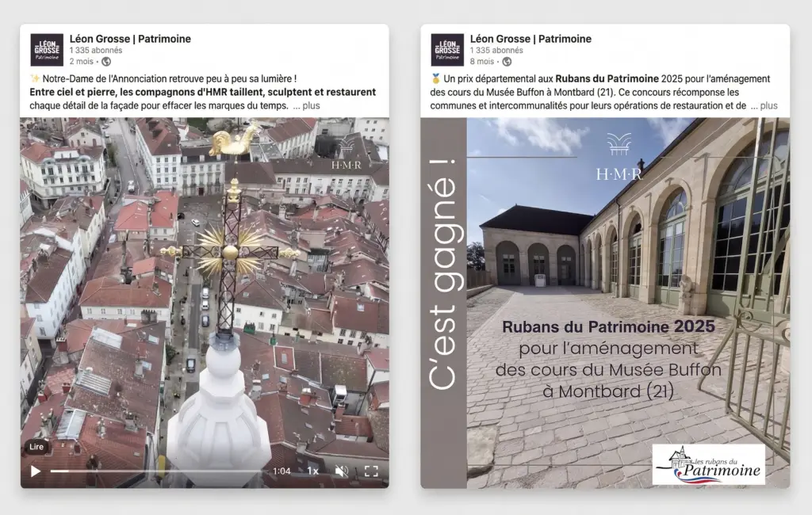Click the 'Lire' label on the video
The width and height of the screenshot is (812, 515).
tap(36, 446)
